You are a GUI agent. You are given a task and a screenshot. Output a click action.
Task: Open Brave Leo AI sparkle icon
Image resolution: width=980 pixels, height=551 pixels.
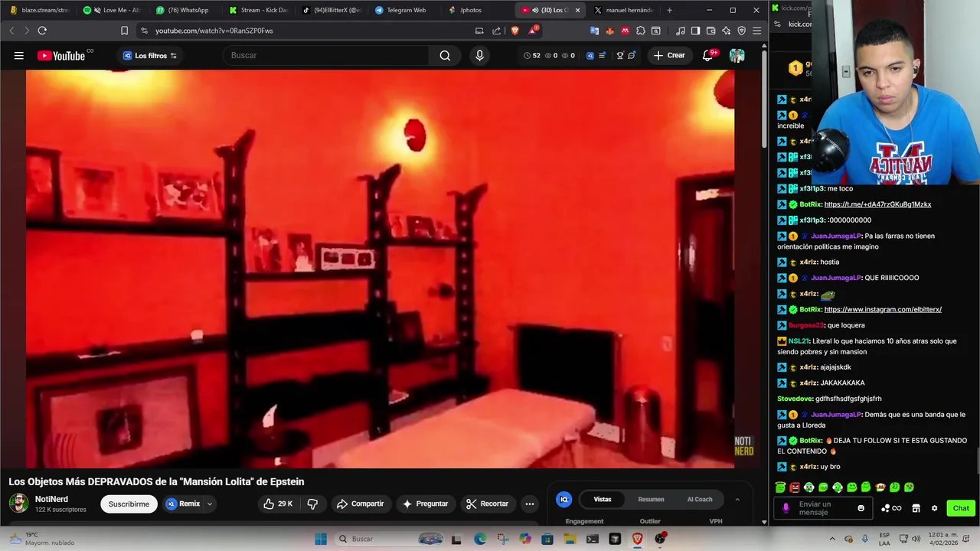click(x=726, y=31)
